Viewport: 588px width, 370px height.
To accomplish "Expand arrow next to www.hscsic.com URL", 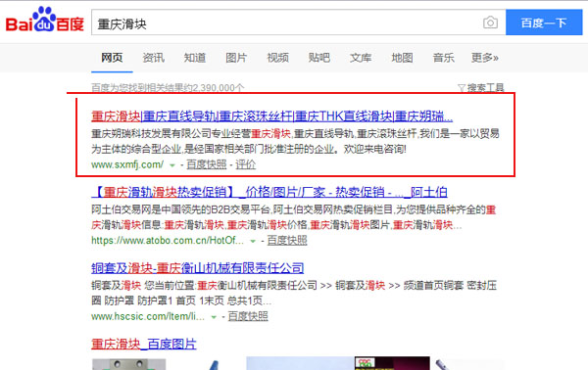I will pyautogui.click(x=214, y=317).
